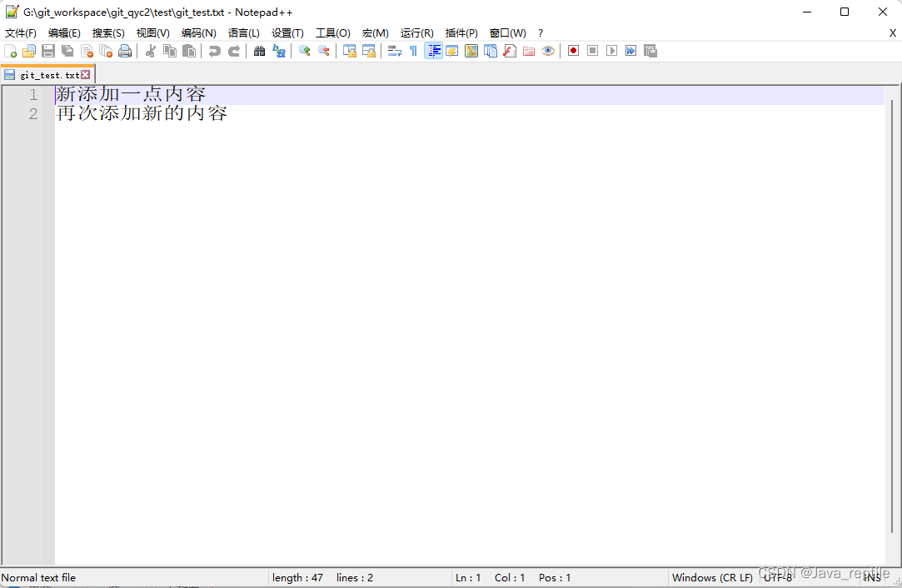Image resolution: width=902 pixels, height=588 pixels.
Task: Click text line 再次添加新的内容
Action: 142,113
